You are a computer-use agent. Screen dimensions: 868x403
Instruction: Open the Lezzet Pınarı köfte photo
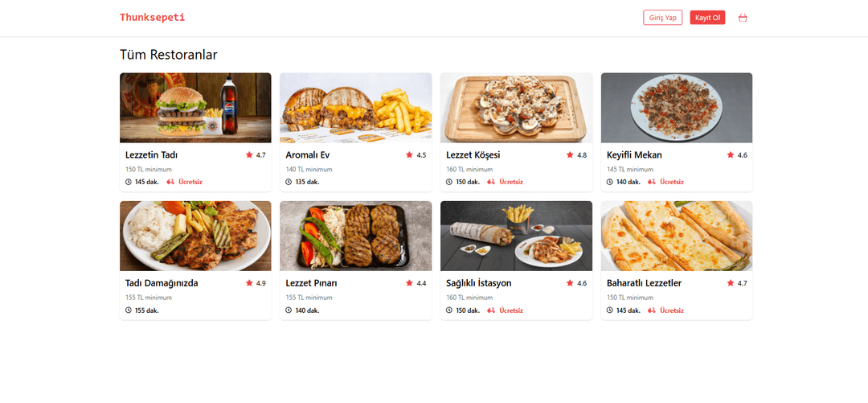(x=356, y=236)
